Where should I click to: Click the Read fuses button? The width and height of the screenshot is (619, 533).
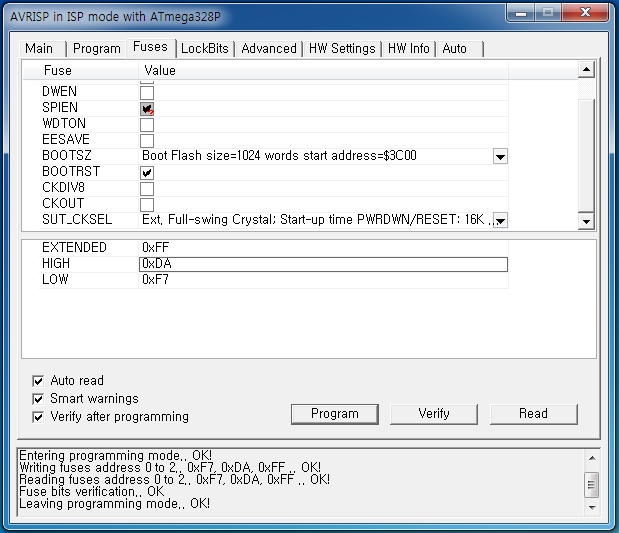coord(533,414)
